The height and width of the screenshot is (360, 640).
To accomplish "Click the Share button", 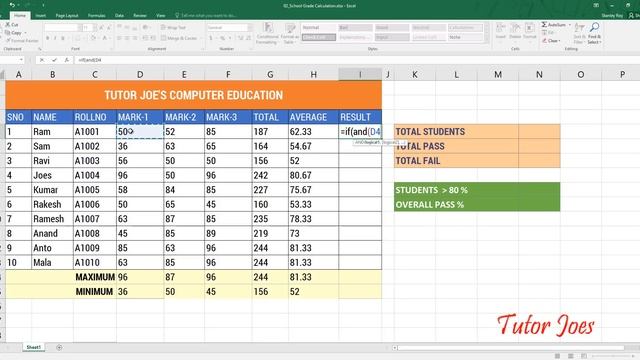I will tap(634, 16).
